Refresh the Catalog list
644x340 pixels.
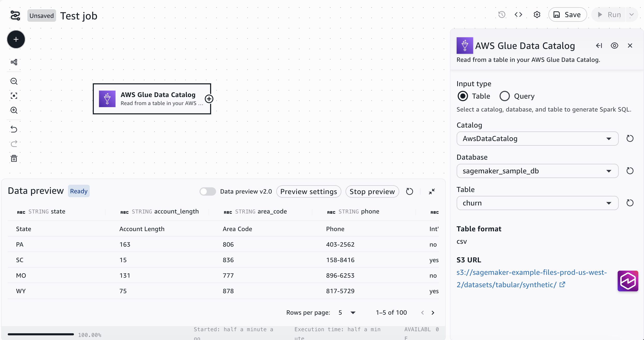click(630, 138)
